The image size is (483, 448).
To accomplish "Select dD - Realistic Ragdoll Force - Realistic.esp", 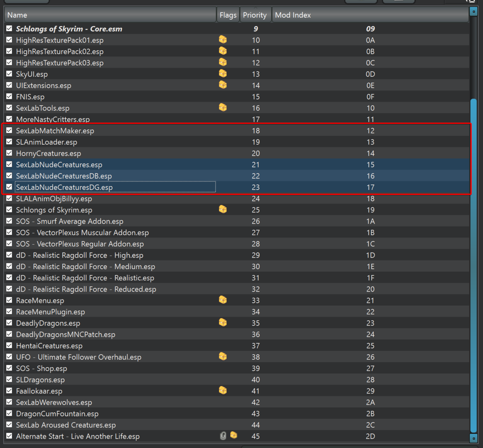I will [237, 278].
